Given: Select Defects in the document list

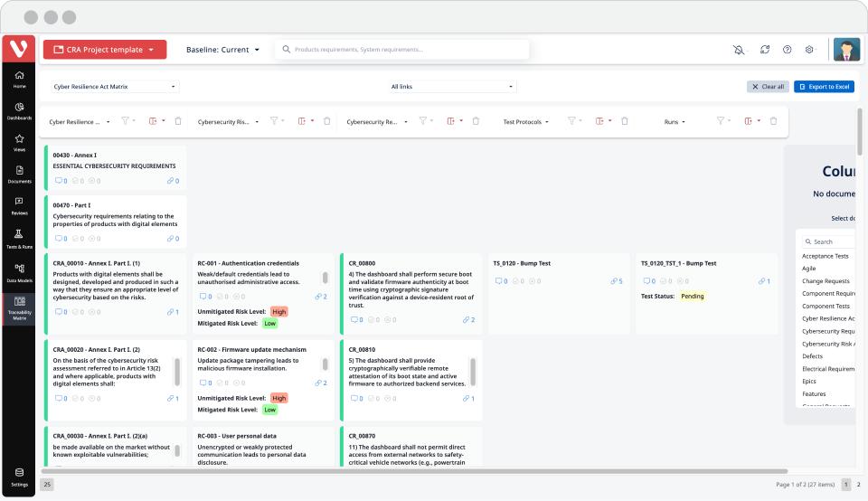Looking at the screenshot, I should coord(812,356).
